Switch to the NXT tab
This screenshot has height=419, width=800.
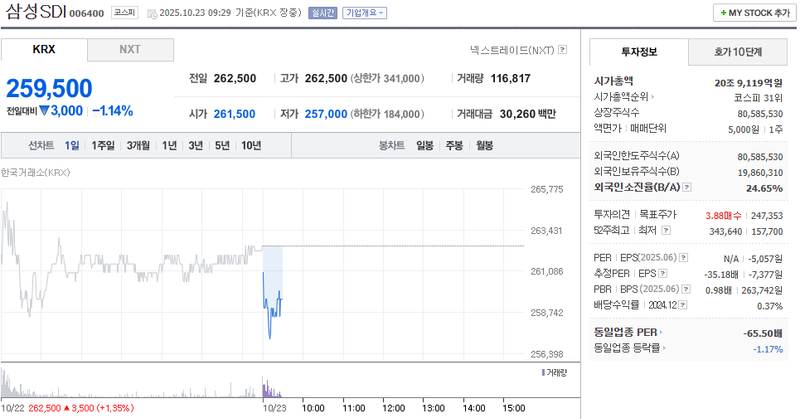click(x=130, y=50)
